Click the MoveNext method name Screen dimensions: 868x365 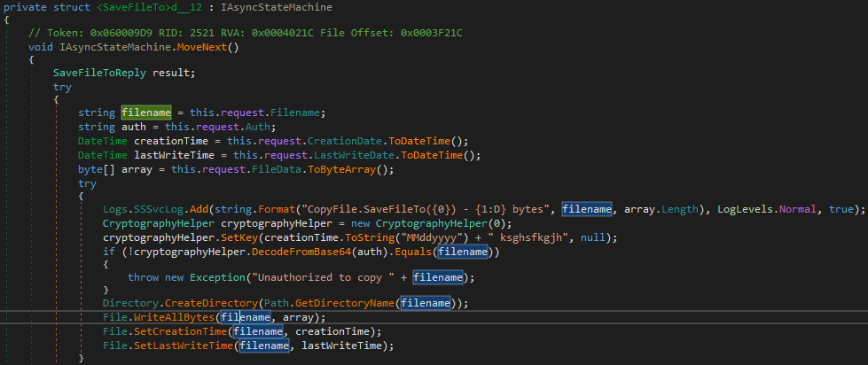coord(201,47)
